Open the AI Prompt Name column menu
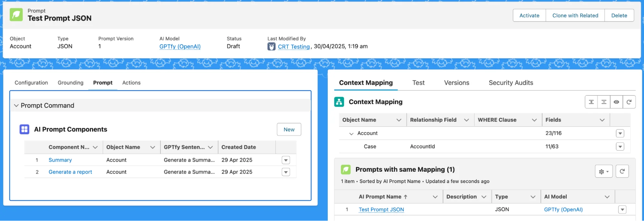Screen dimensions: 644x221 point(435,197)
